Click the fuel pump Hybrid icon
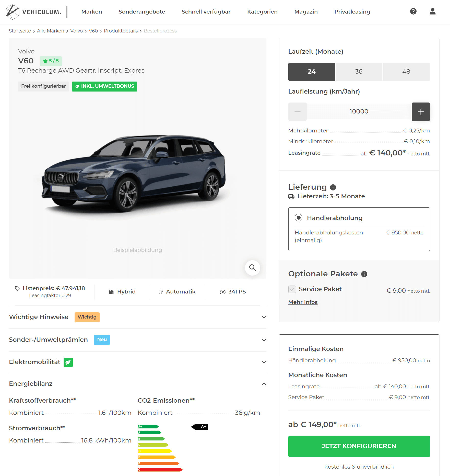This screenshot has height=476, width=450. (111, 292)
